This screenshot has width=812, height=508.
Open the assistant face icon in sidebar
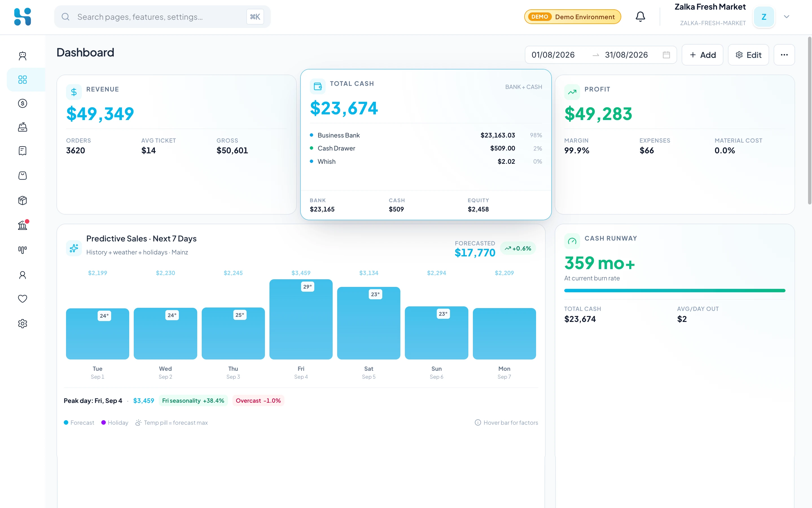[23, 56]
